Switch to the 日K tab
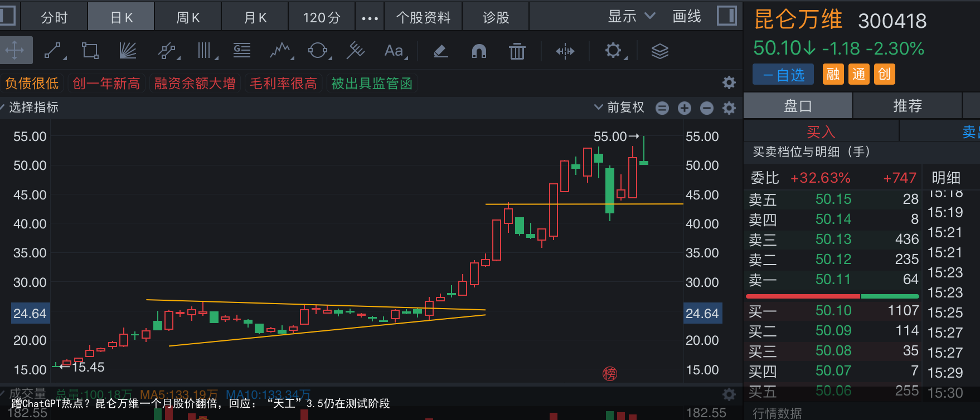980x420 pixels. pos(121,17)
